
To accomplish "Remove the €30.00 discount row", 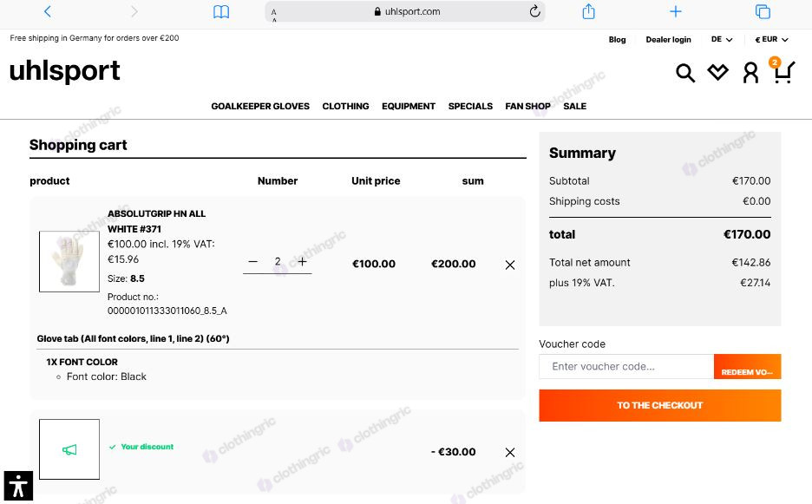I will coord(509,452).
